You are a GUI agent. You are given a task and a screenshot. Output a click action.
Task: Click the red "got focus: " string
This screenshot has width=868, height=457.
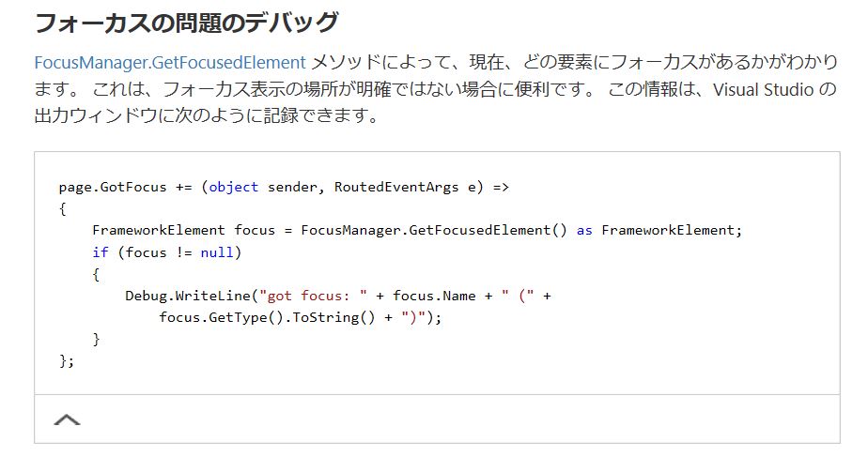[x=313, y=296]
